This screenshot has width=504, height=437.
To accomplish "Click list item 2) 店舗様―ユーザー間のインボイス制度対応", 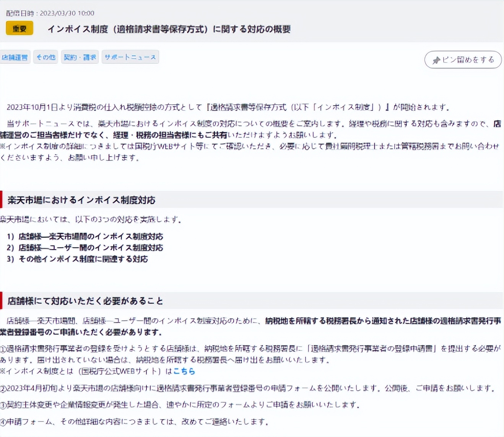I will (x=85, y=248).
